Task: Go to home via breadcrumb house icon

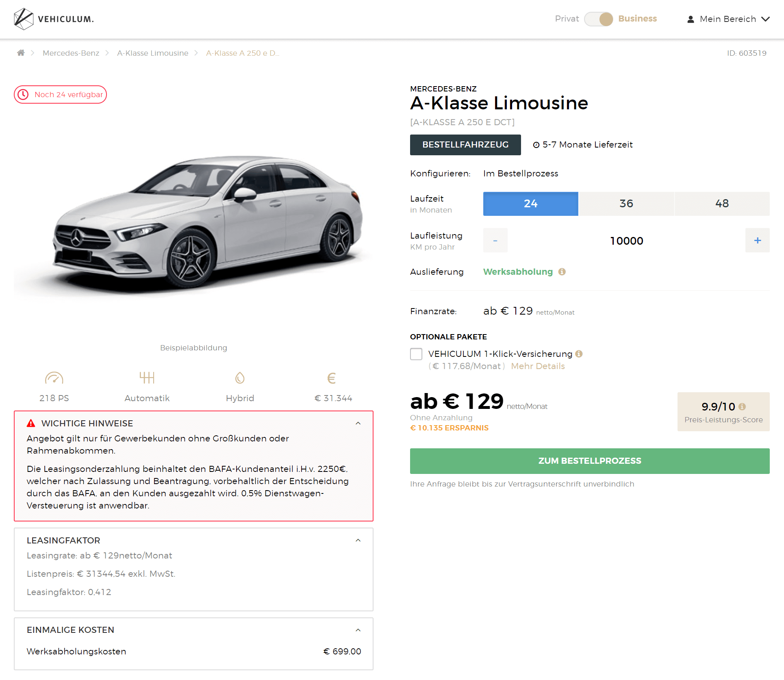Action: pos(21,53)
